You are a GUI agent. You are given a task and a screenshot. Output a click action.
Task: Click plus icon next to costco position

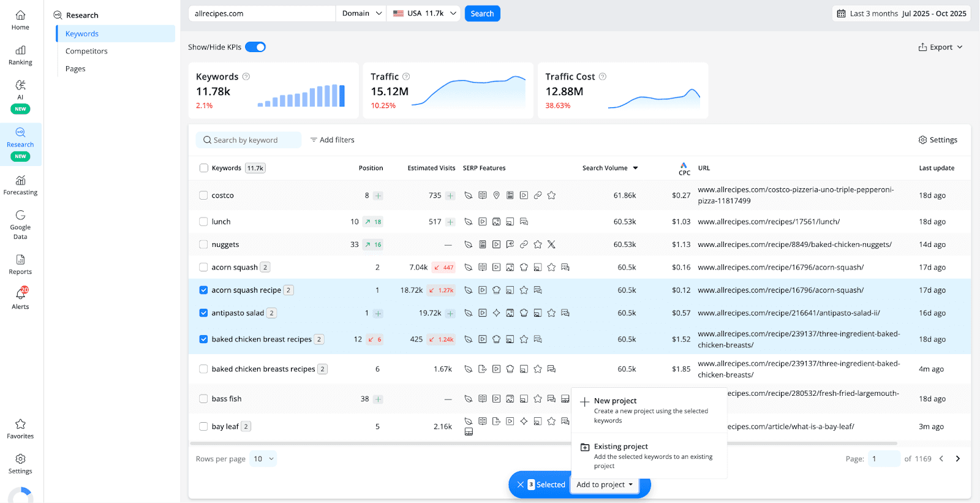pos(378,196)
